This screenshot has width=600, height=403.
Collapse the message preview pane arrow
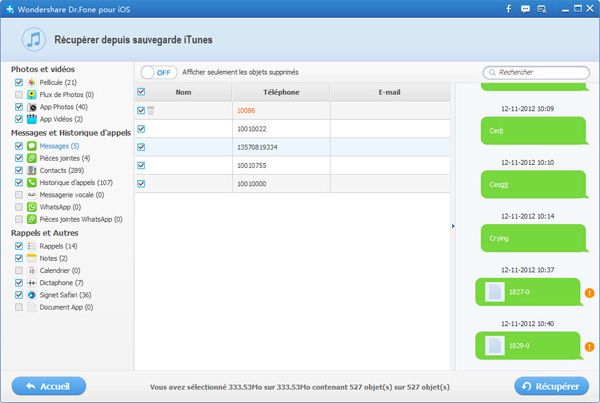click(x=453, y=226)
